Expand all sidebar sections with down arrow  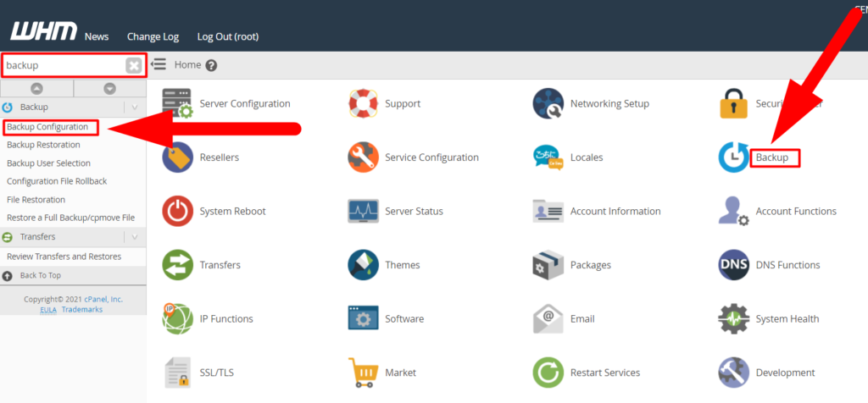click(110, 88)
